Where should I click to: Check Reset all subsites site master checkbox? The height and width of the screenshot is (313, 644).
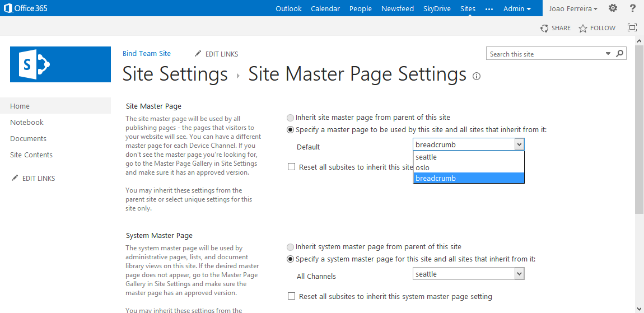[292, 167]
